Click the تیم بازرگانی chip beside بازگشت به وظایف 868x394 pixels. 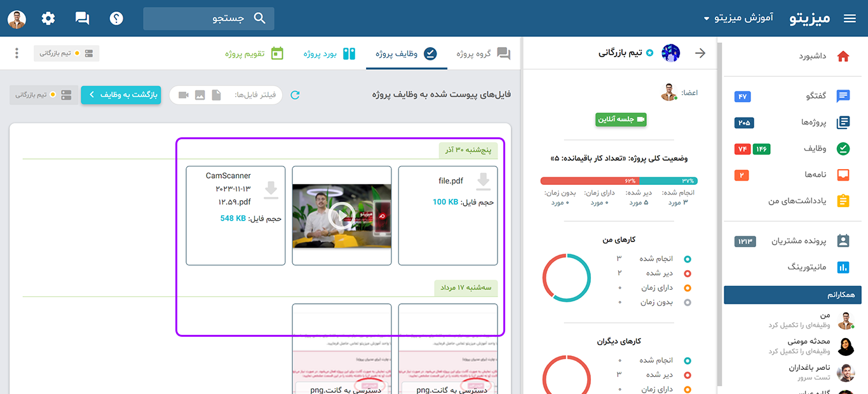pyautogui.click(x=44, y=95)
